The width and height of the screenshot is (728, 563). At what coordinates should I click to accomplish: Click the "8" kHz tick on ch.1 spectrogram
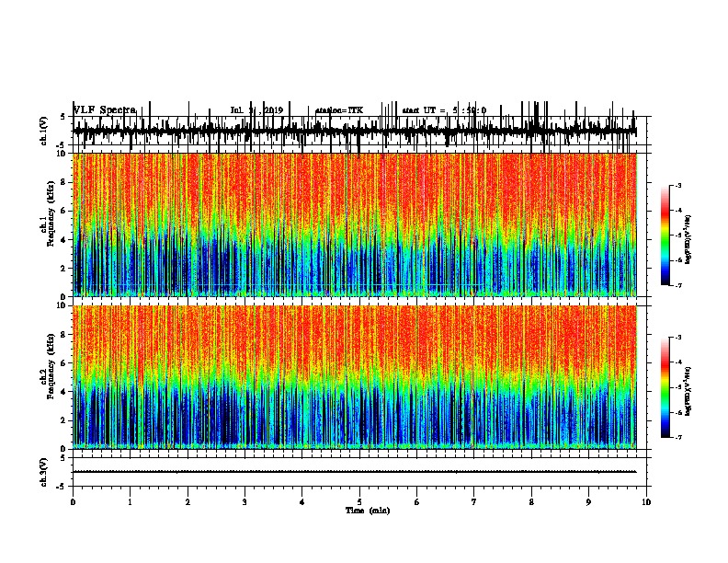tap(64, 182)
